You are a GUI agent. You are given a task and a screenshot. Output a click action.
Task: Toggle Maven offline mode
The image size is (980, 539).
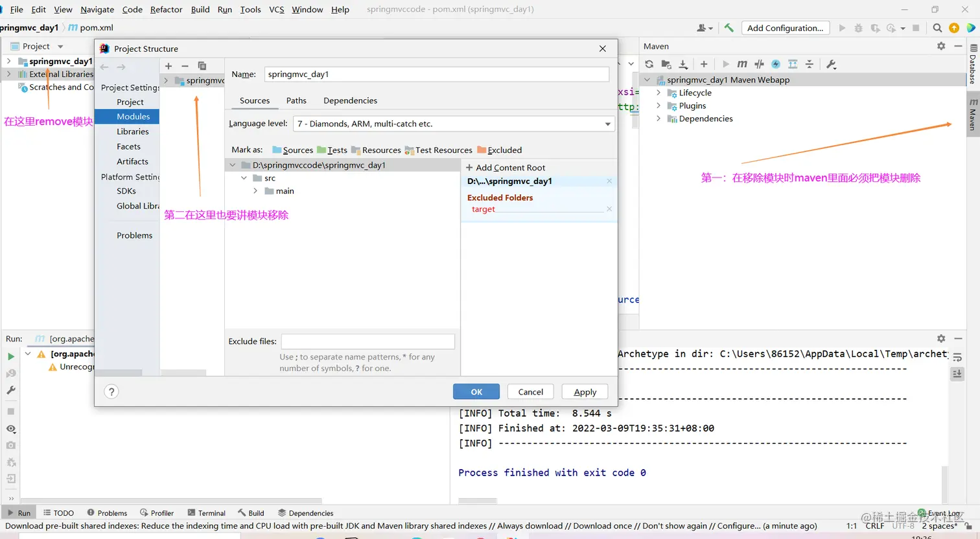pyautogui.click(x=759, y=64)
